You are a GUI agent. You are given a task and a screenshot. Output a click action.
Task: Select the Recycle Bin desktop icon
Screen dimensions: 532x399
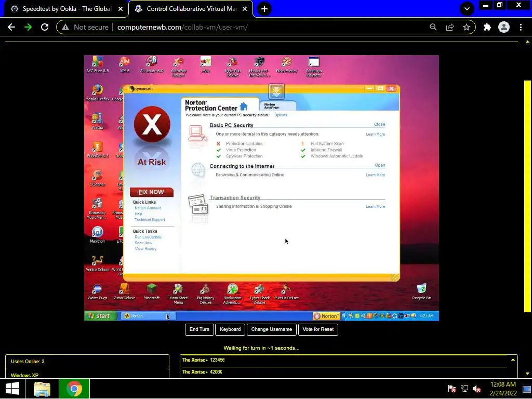421,292
